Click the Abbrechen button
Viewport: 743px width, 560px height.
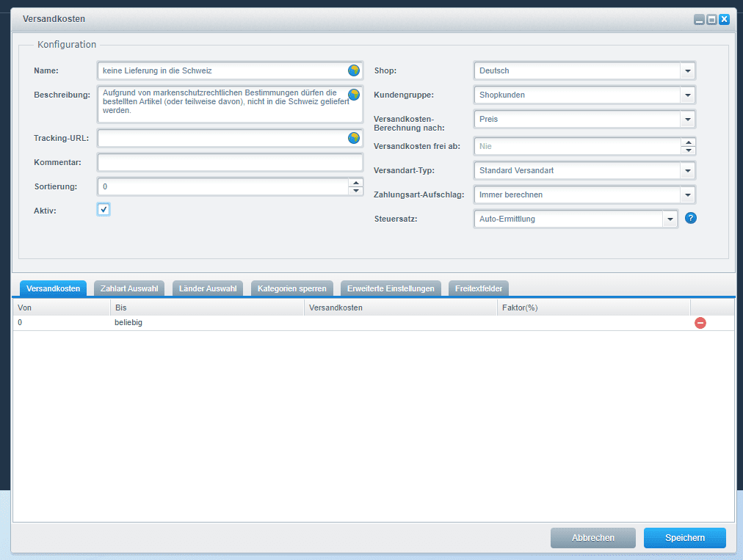[x=592, y=538]
